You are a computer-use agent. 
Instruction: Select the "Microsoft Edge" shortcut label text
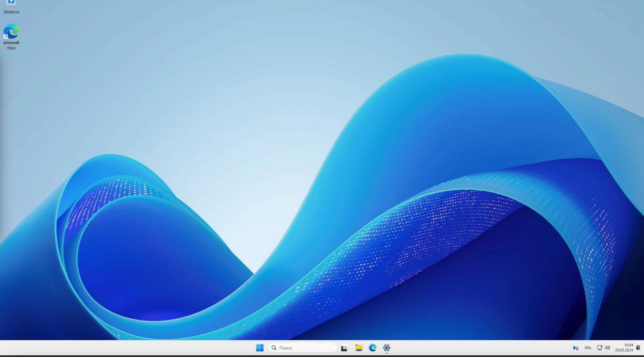(x=11, y=45)
